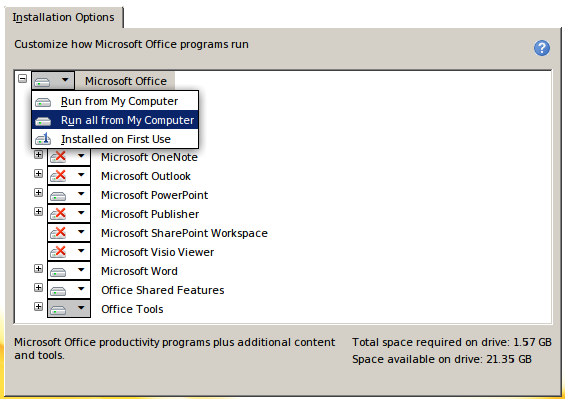This screenshot has height=399, width=565.
Task: Click the red X icon for Microsoft Publisher
Action: pyautogui.click(x=58, y=214)
